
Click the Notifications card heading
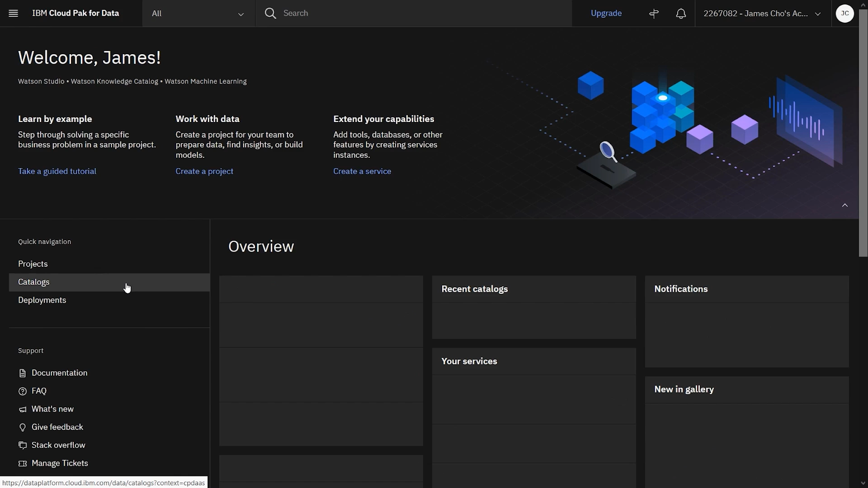[681, 289]
